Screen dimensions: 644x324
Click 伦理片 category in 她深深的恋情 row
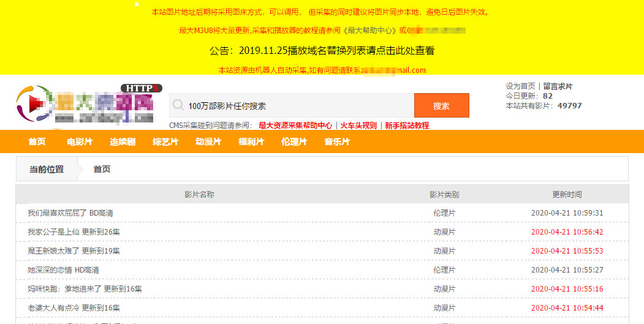[x=444, y=270]
